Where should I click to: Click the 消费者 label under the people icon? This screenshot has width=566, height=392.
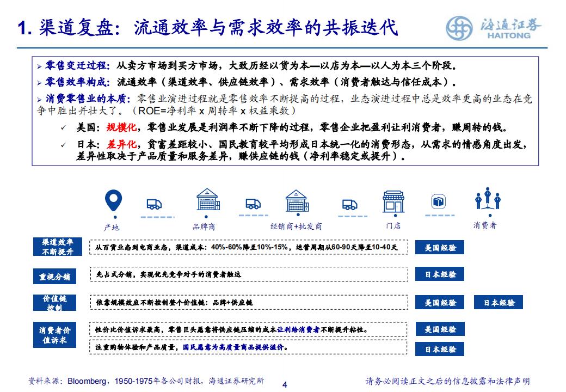[485, 225]
